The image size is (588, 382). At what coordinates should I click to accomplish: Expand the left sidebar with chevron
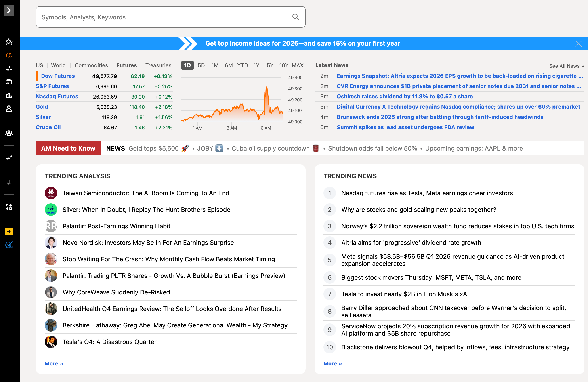[9, 10]
